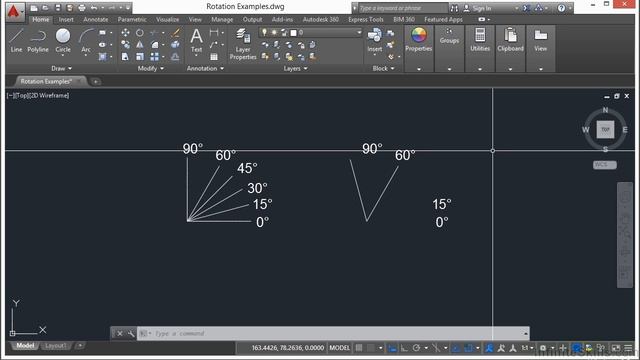Click the Scale tool icon
The height and width of the screenshot is (360, 640).
pos(140,57)
